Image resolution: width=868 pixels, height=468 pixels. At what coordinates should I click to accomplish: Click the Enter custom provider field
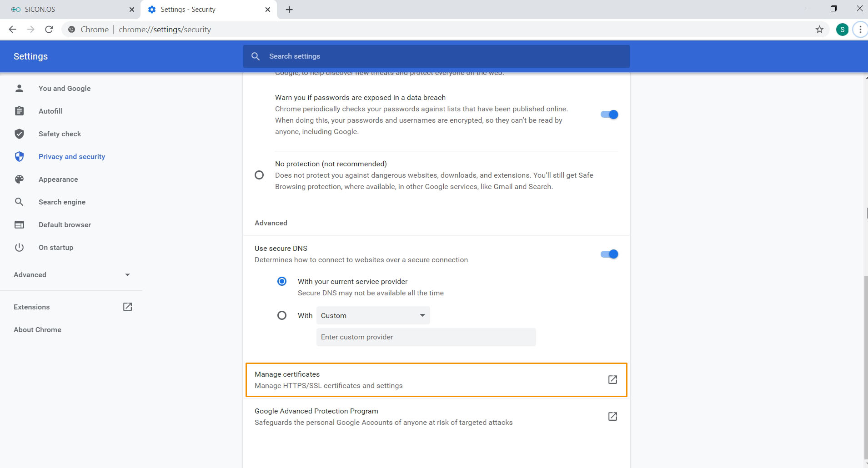426,337
